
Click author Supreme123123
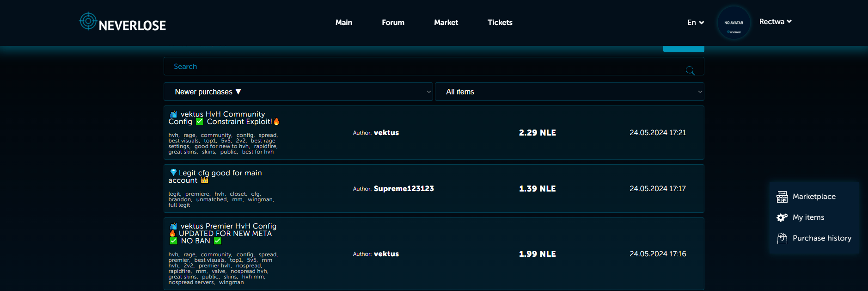click(404, 188)
